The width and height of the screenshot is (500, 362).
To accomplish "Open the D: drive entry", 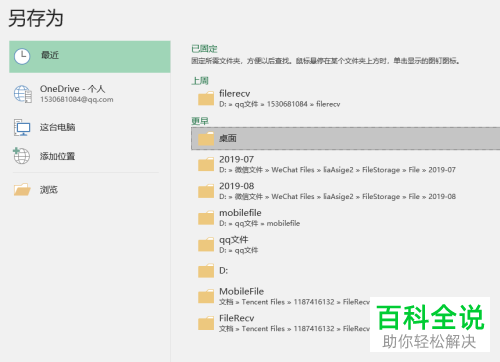I will [345, 271].
